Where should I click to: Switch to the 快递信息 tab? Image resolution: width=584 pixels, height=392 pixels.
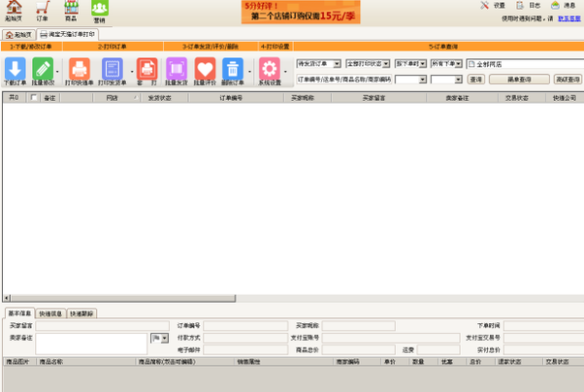click(x=50, y=314)
